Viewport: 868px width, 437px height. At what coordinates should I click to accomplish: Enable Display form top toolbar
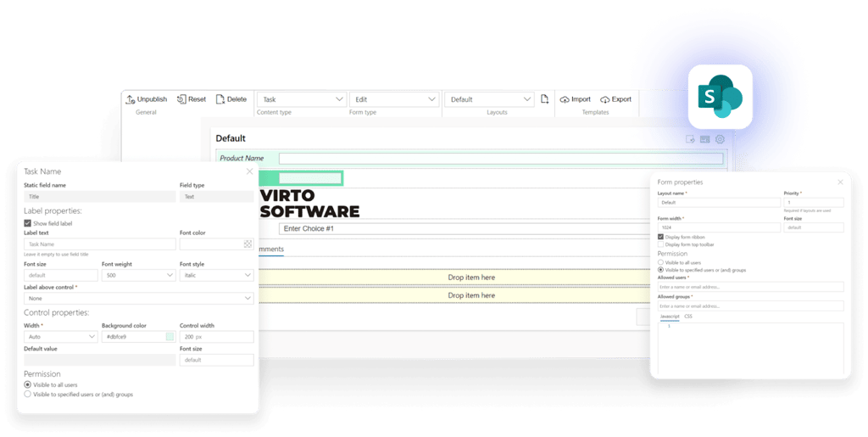click(660, 244)
